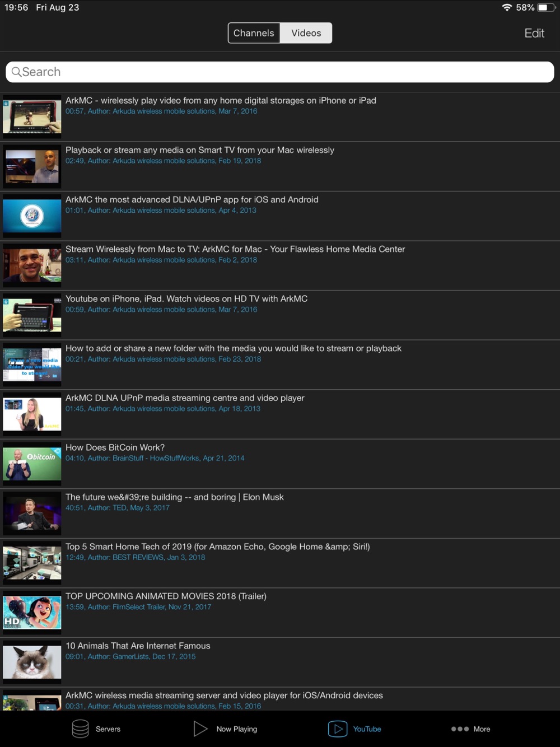Image resolution: width=560 pixels, height=747 pixels.
Task: Select details line '12:49, Author: BEST REVIEWS'
Action: (135, 557)
